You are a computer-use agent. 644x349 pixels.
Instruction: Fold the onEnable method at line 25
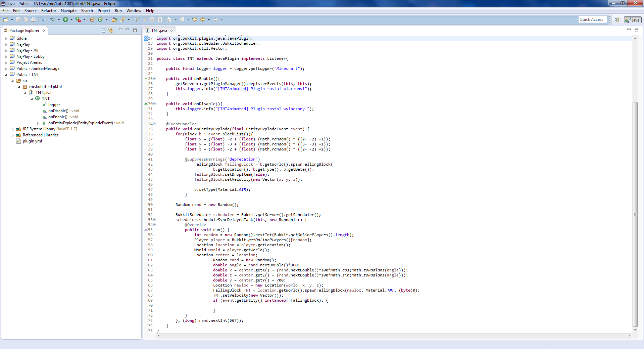point(154,79)
